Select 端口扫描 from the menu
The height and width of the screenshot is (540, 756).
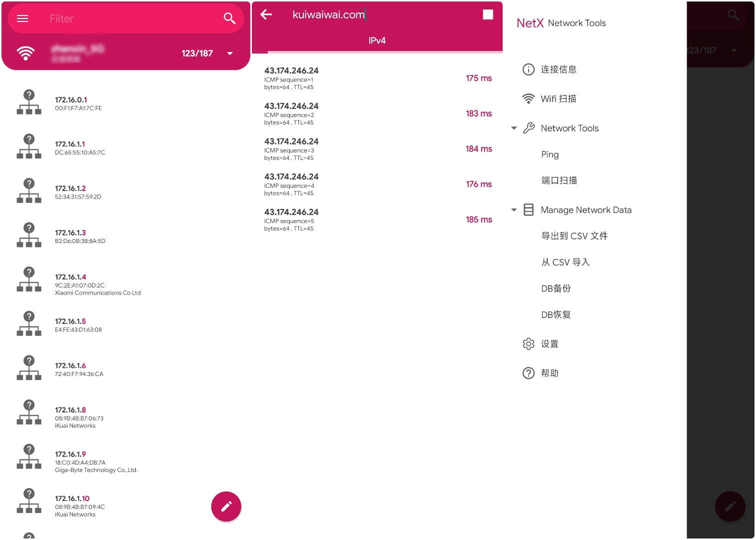pyautogui.click(x=559, y=180)
